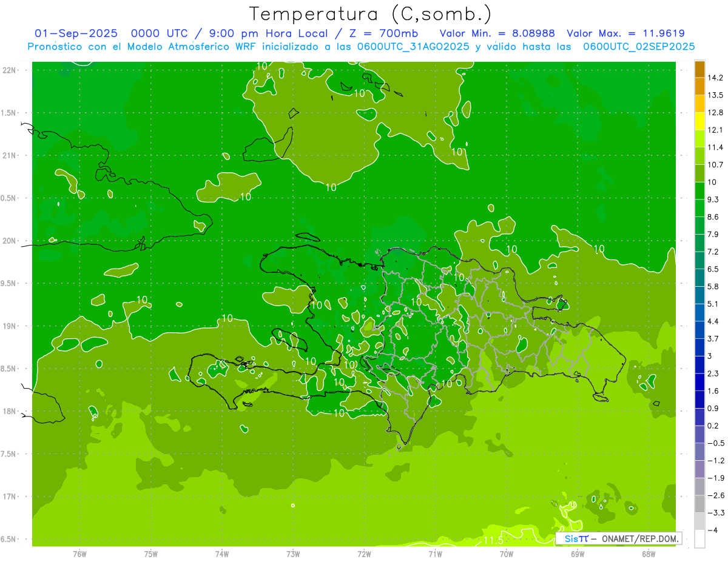
Task: Click the '22N' latitude axis label
Action: point(10,70)
